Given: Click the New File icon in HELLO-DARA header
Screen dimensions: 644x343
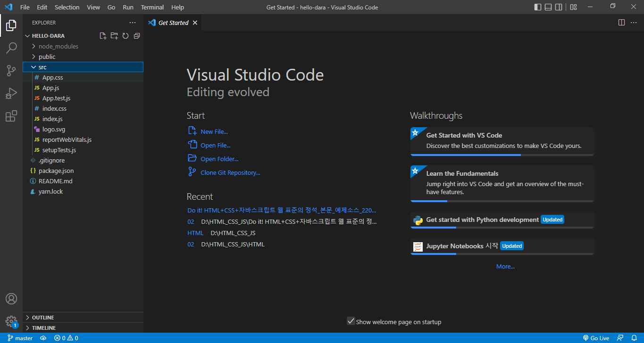Looking at the screenshot, I should coord(103,36).
